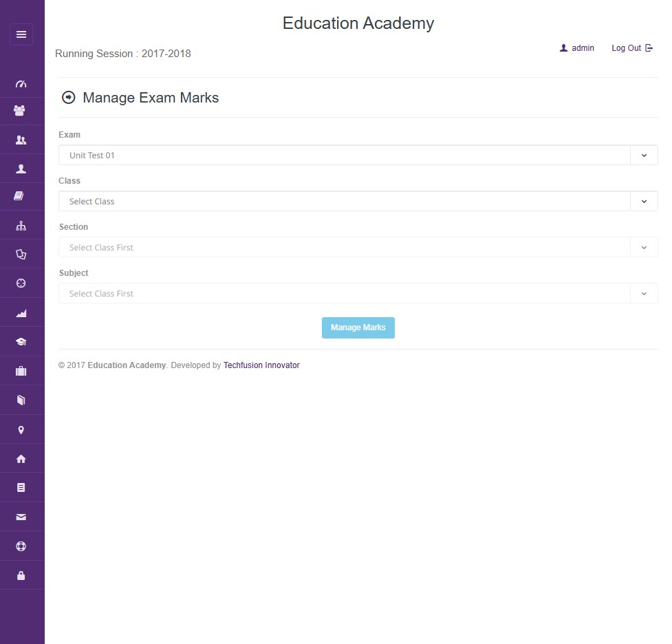
Task: Click the Running Session : 2017-2018 text
Action: (x=123, y=54)
